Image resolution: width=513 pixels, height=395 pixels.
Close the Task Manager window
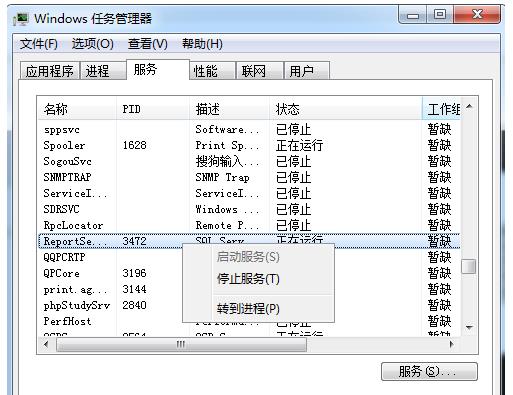[x=477, y=15]
